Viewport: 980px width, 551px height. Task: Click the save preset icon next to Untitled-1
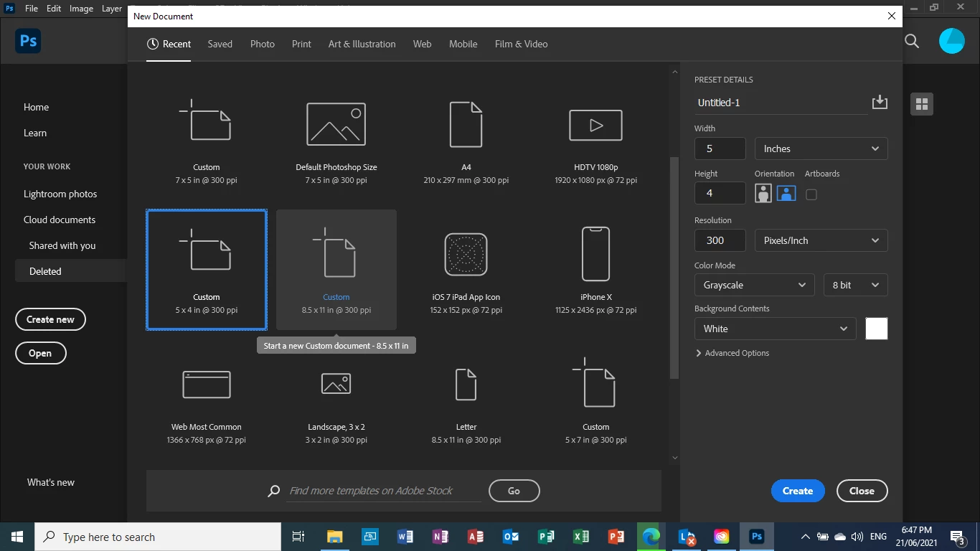880,103
